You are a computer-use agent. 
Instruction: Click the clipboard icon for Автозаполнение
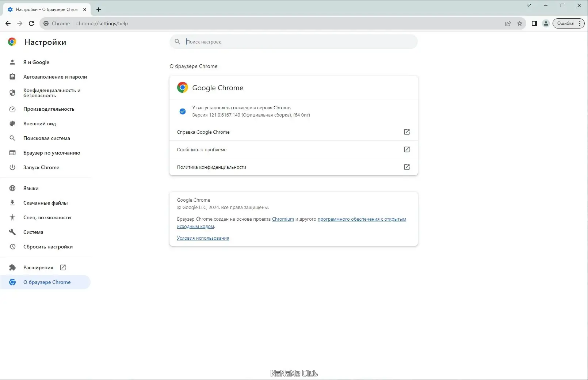[x=12, y=77]
